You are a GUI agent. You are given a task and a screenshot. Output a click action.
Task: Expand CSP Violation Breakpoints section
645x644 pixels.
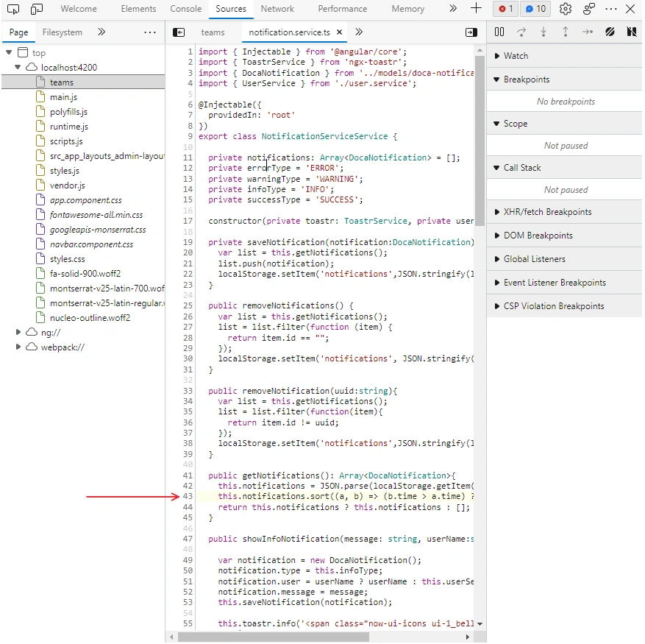(x=564, y=306)
